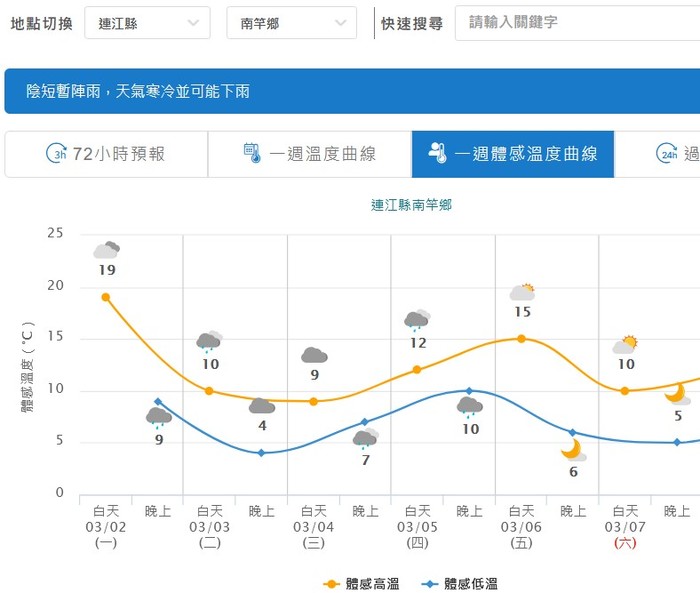Click the moon icon for 03/06 night
This screenshot has height=593, width=700.
(573, 450)
